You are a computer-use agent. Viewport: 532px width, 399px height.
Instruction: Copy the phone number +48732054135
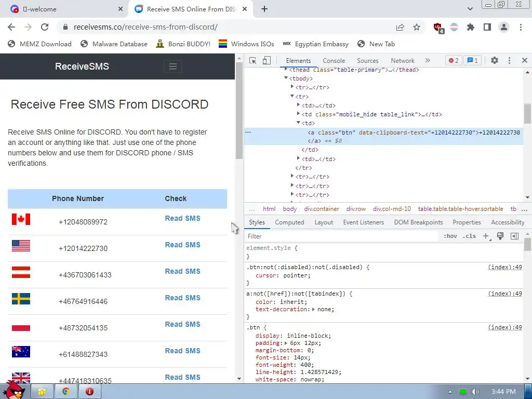pyautogui.click(x=83, y=328)
